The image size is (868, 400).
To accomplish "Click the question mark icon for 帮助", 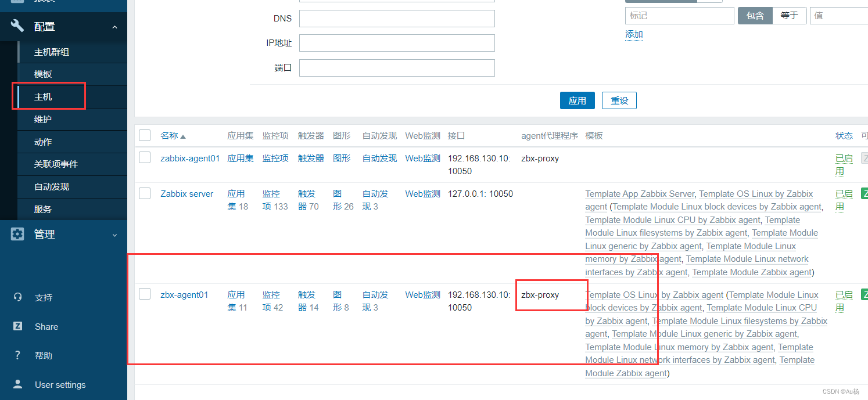I will (x=17, y=355).
